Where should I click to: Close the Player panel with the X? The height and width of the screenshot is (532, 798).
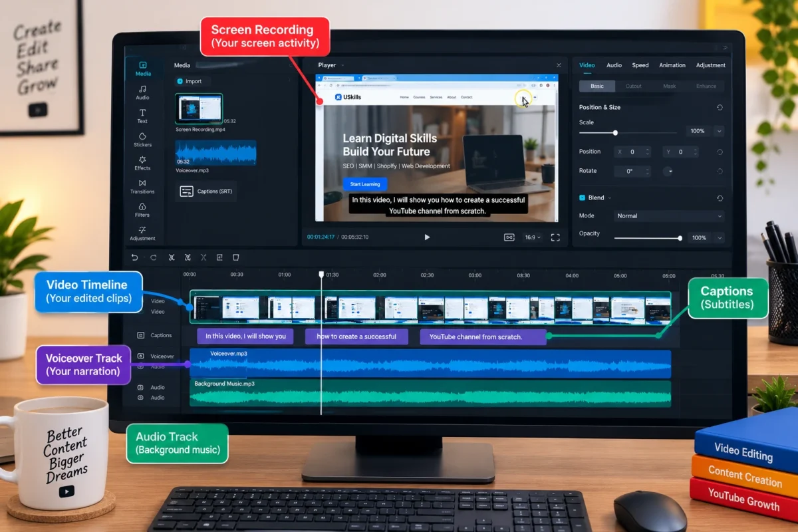point(559,65)
